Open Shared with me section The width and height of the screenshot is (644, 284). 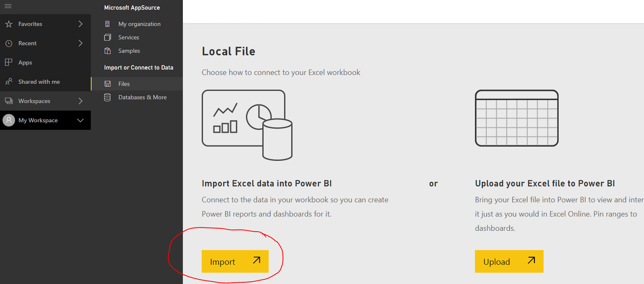coord(45,82)
